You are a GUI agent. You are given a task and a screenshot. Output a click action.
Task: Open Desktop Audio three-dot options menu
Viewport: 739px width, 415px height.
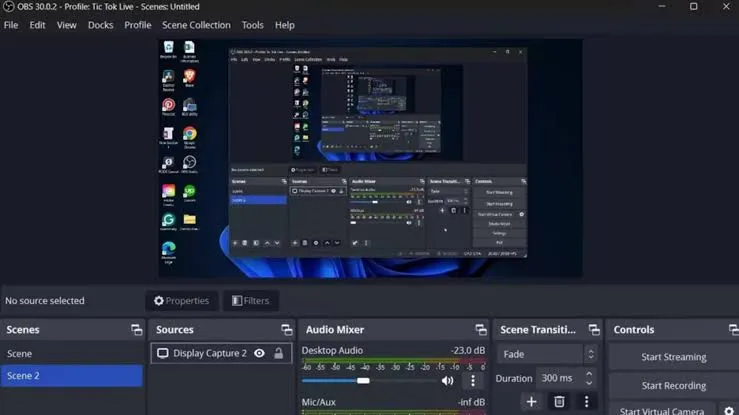click(473, 381)
